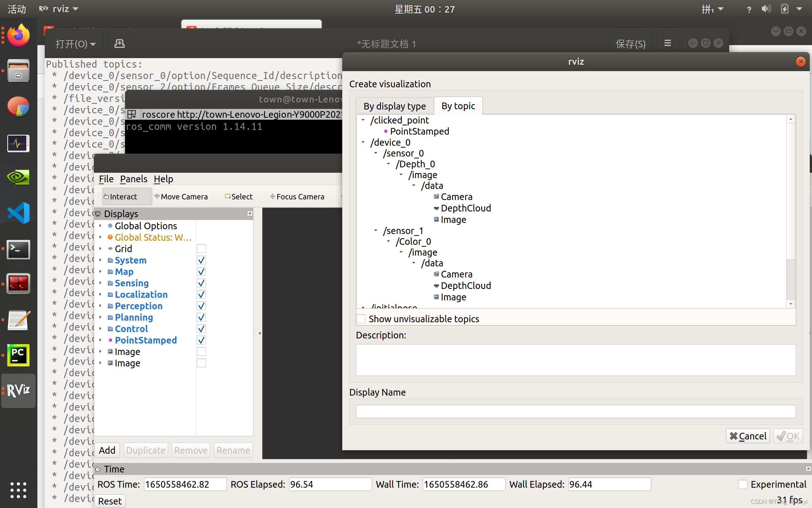The image size is (812, 508).
Task: Open the Files manager dock icon
Action: 18,70
